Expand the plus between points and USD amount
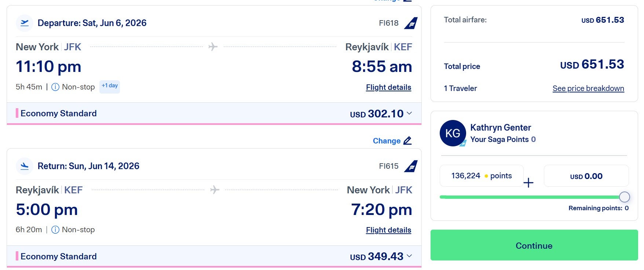 pos(529,182)
